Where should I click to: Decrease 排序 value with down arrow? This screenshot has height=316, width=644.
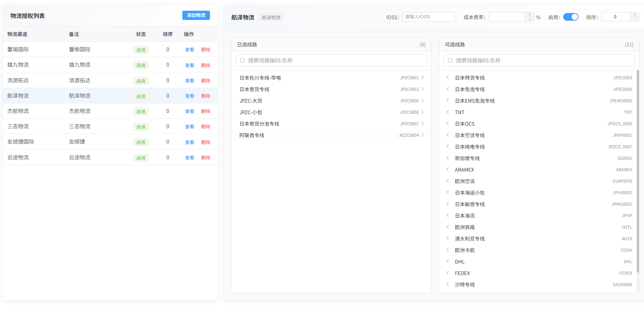point(634,19)
